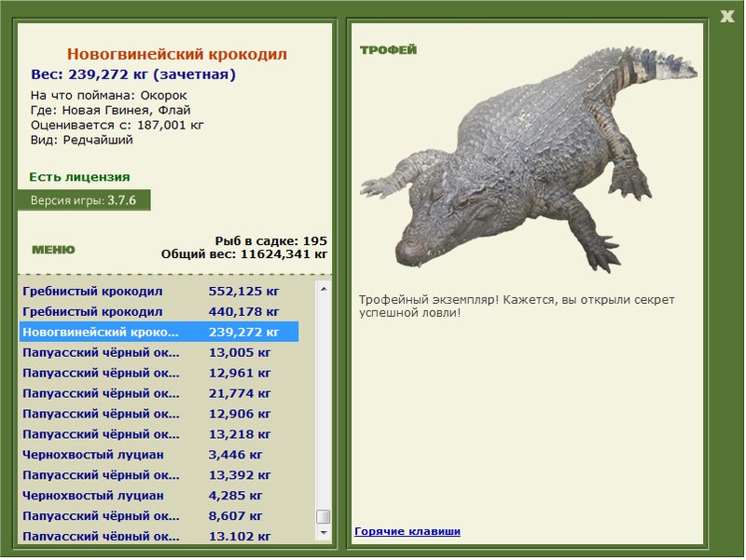Click the Рыб в садке: 195 counter
The width and height of the screenshot is (746, 560).
tap(270, 240)
